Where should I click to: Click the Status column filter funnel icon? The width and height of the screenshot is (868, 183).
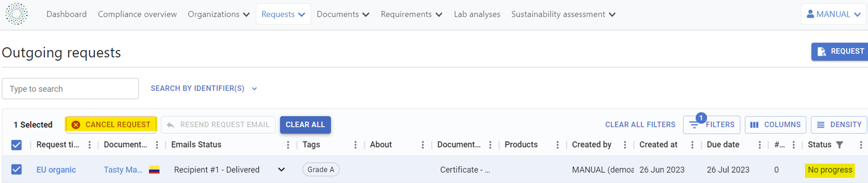(x=840, y=145)
